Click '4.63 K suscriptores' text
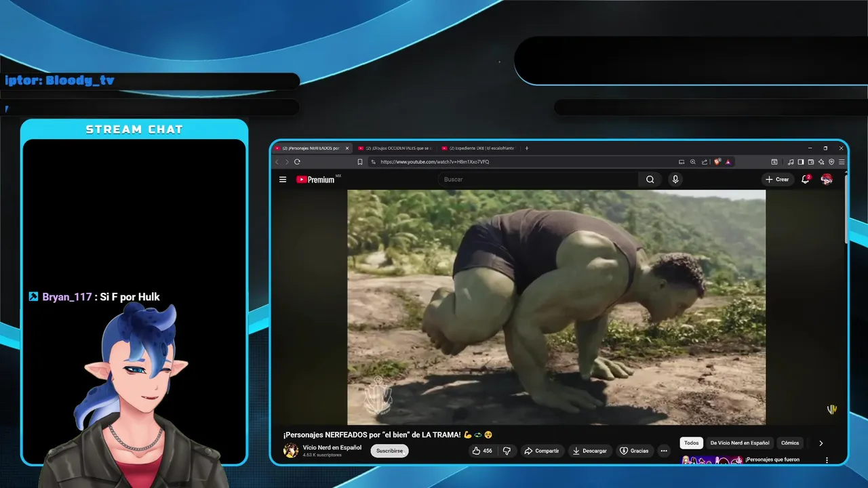 [x=322, y=455]
